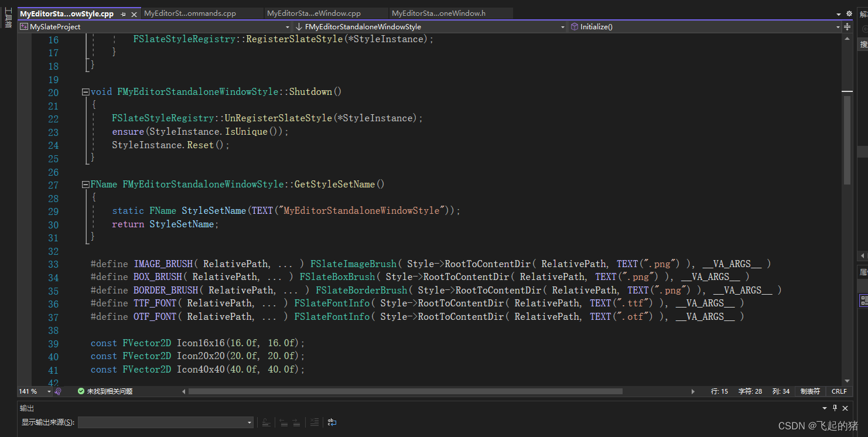
Task: Click Icon16x16 variable declaration
Action: pos(201,343)
